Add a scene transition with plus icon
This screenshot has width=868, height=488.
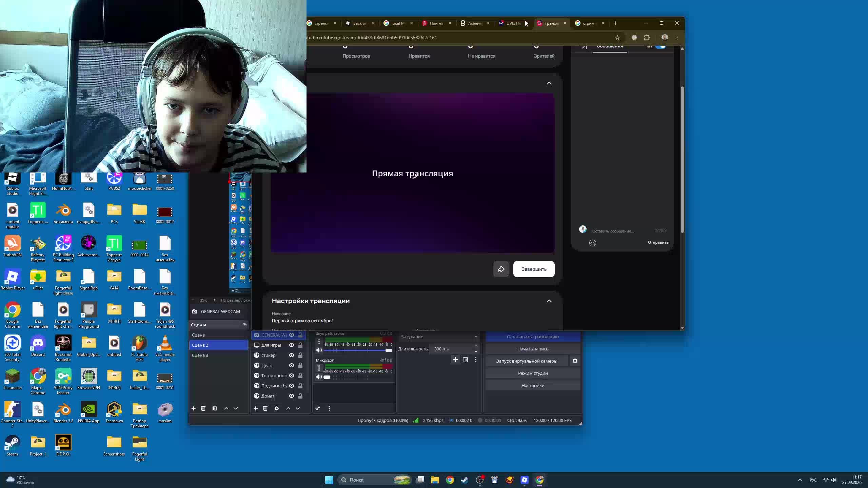455,360
